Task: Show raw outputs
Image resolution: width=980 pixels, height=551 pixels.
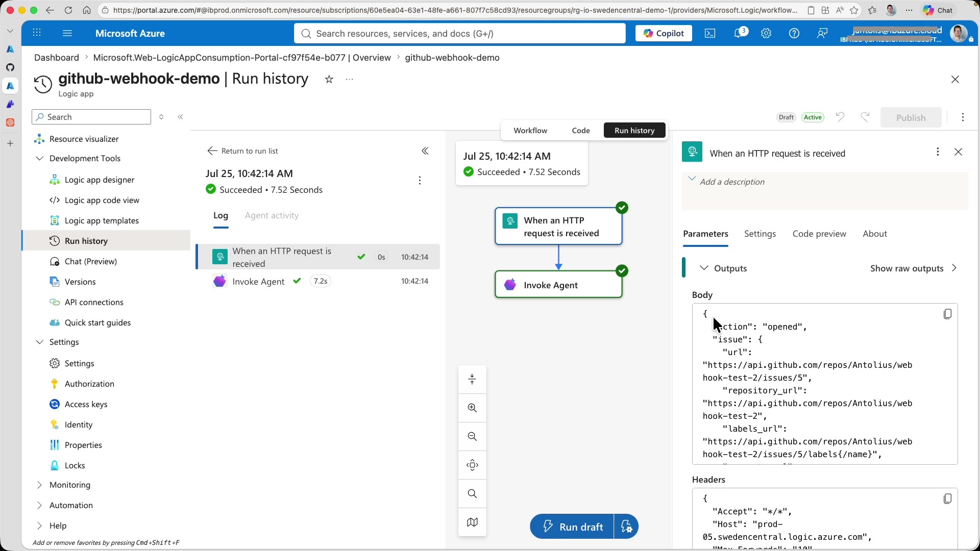Action: tap(913, 268)
